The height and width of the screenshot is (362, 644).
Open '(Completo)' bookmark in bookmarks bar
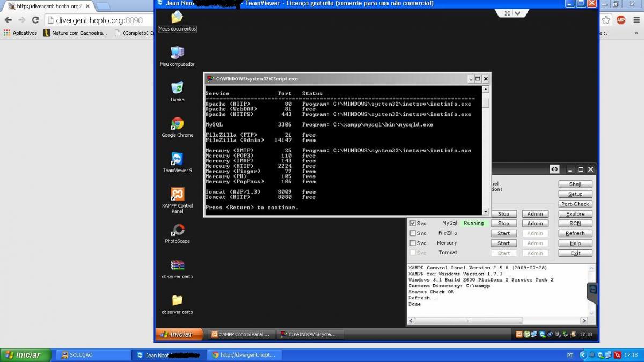134,33
